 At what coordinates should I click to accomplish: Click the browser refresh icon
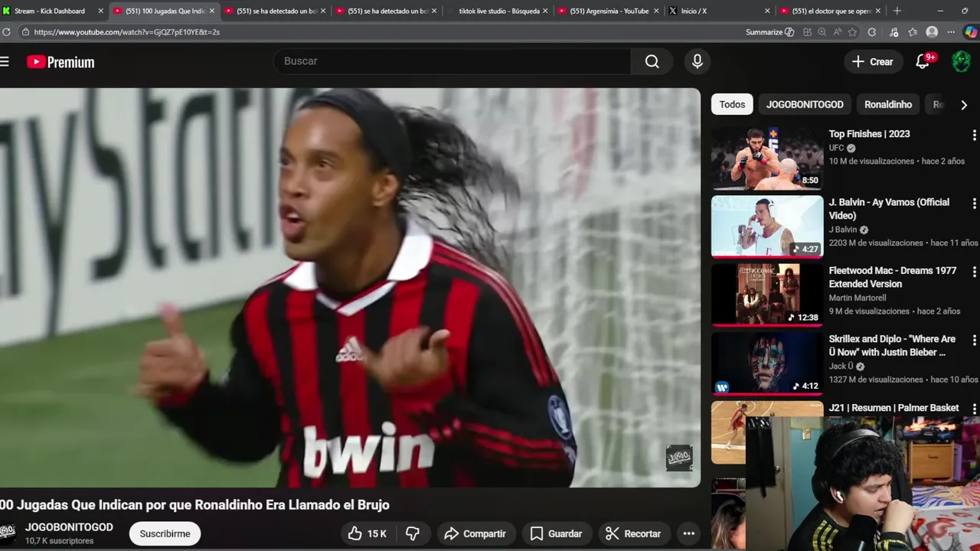click(6, 32)
